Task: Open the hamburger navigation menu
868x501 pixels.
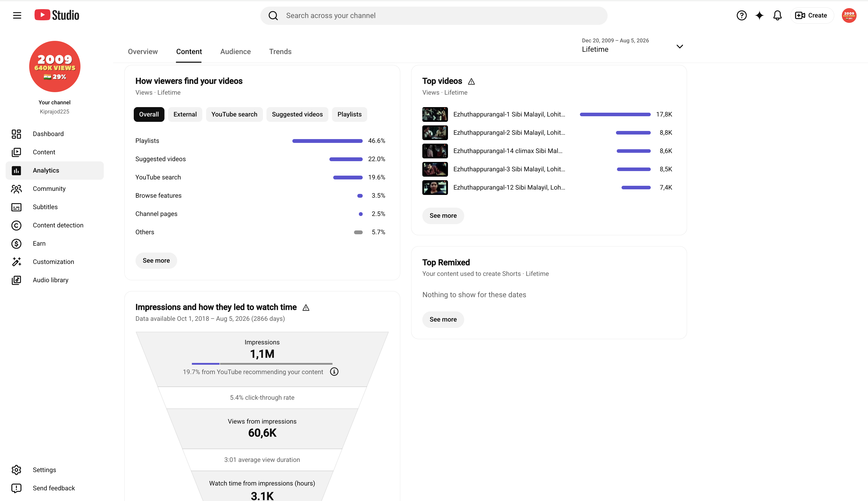Action: 17,15
